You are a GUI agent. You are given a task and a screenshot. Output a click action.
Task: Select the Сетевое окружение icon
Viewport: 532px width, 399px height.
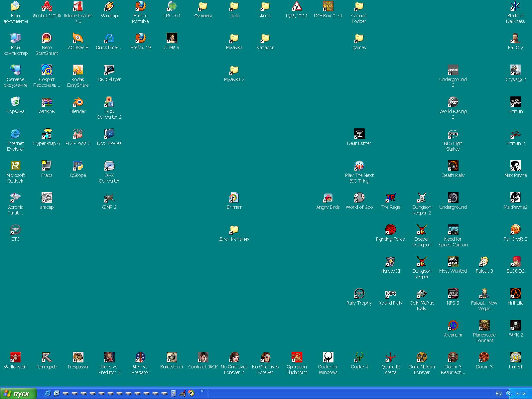(x=15, y=70)
